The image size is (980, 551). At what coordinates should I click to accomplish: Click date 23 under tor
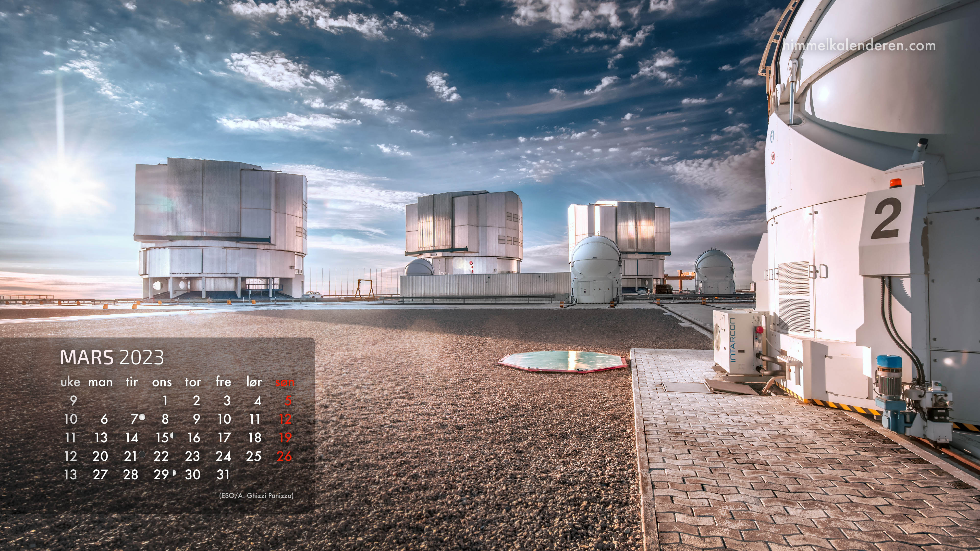tap(192, 456)
